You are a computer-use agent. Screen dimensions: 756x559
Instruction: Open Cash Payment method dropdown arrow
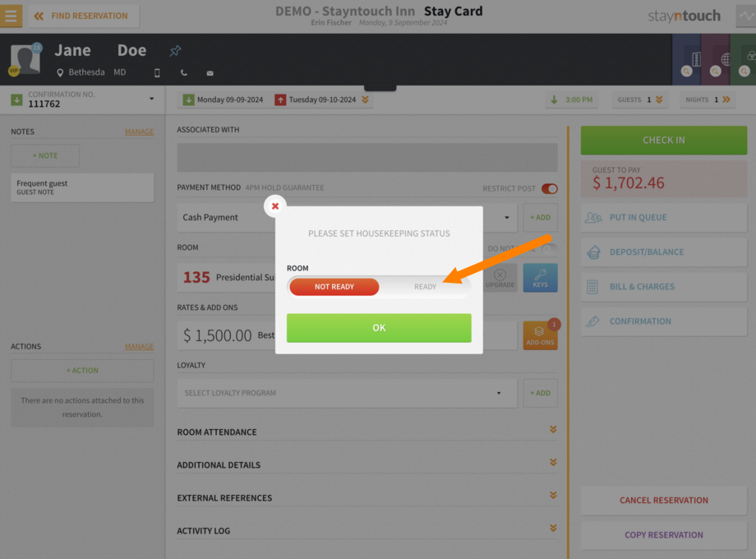[506, 218]
